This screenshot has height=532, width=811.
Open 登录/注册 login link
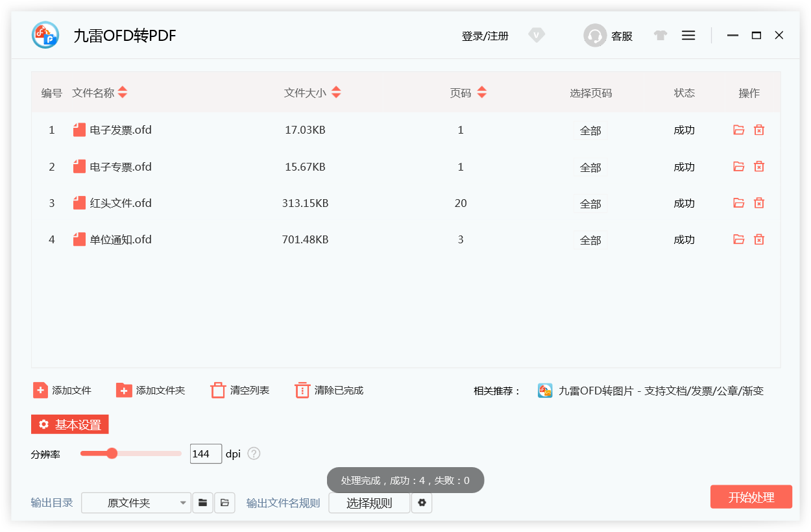pos(485,36)
